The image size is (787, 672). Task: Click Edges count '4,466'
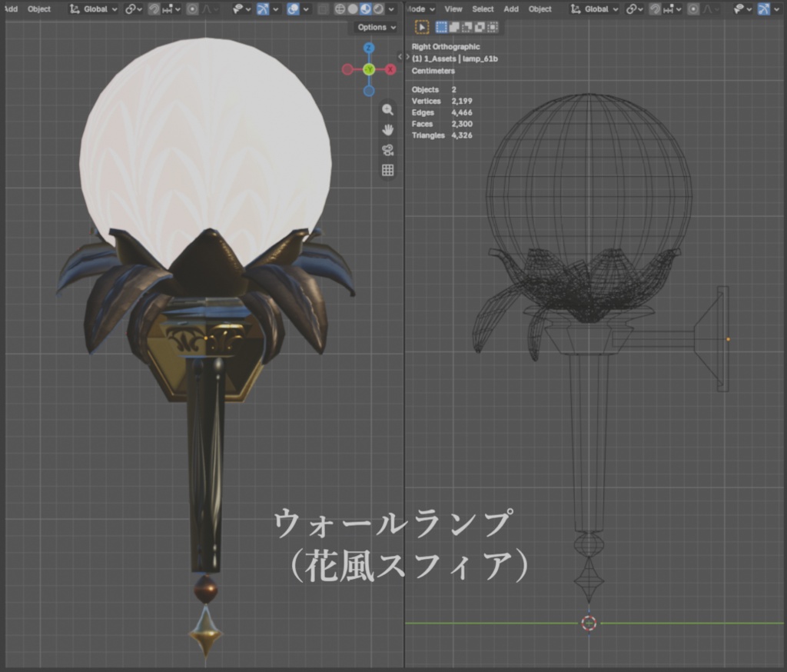462,112
